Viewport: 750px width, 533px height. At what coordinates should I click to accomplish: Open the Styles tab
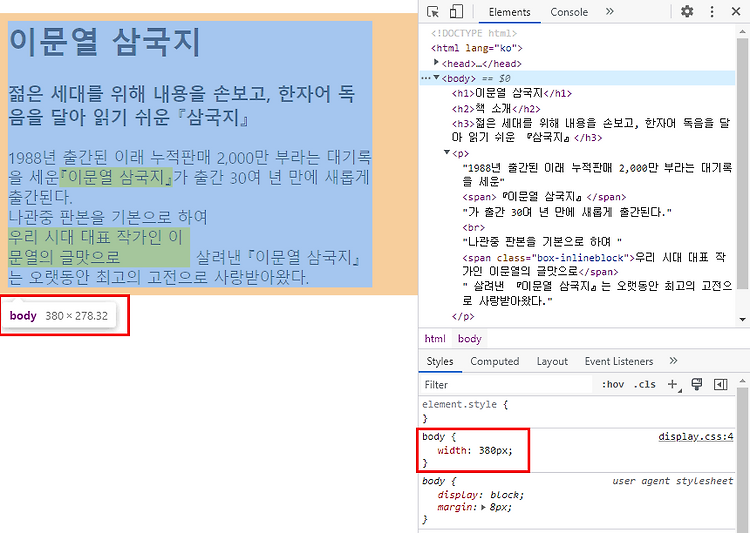pos(440,361)
